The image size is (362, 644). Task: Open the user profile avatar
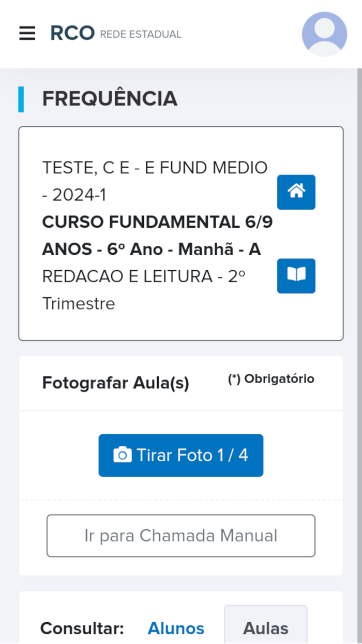coord(324,34)
